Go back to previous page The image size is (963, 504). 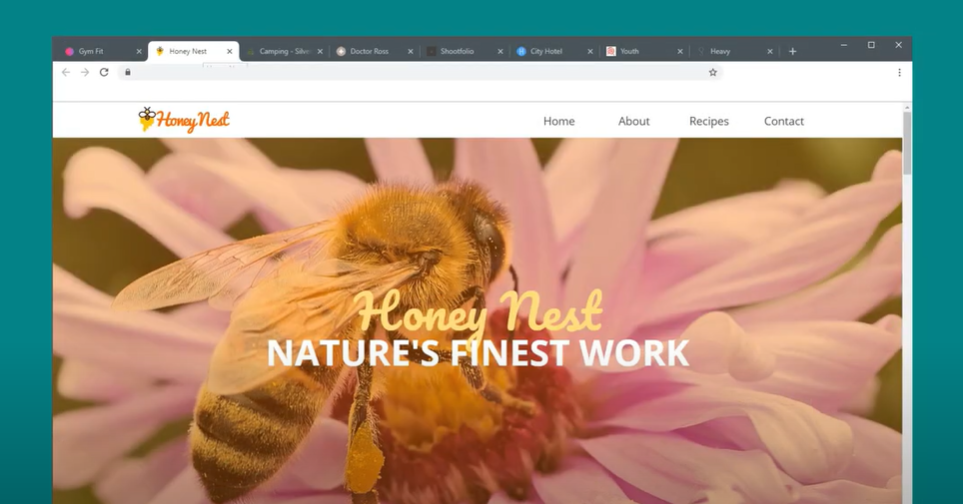point(66,72)
